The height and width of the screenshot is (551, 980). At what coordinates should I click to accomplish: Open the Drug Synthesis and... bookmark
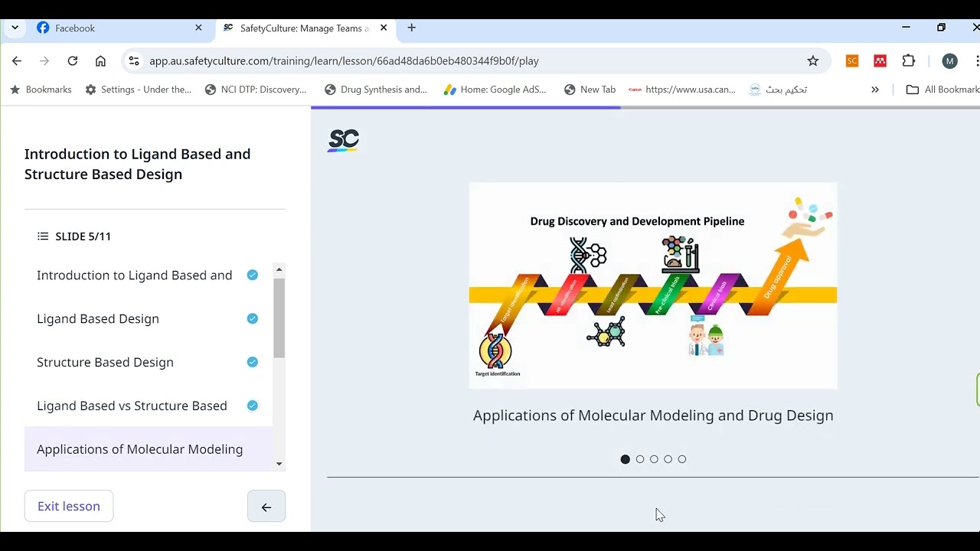click(x=376, y=90)
